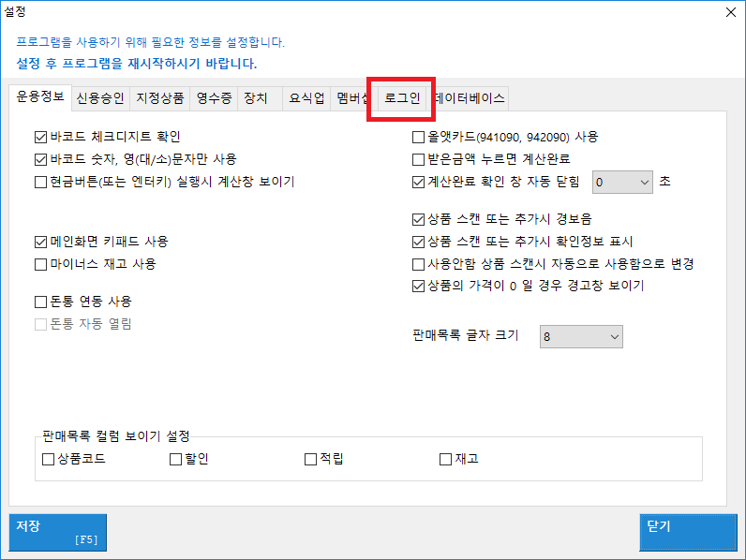This screenshot has width=746, height=560.
Task: Toggle 바코드 숫자, 영(대/소)문자만 사용 checkbox
Action: [41, 160]
